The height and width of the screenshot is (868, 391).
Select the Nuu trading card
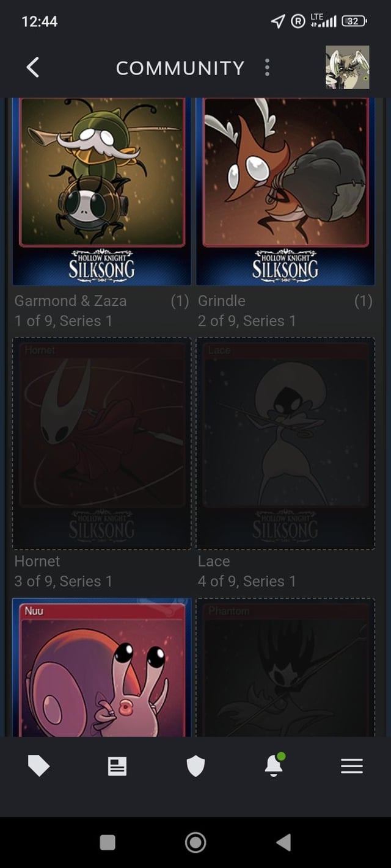pos(101,668)
